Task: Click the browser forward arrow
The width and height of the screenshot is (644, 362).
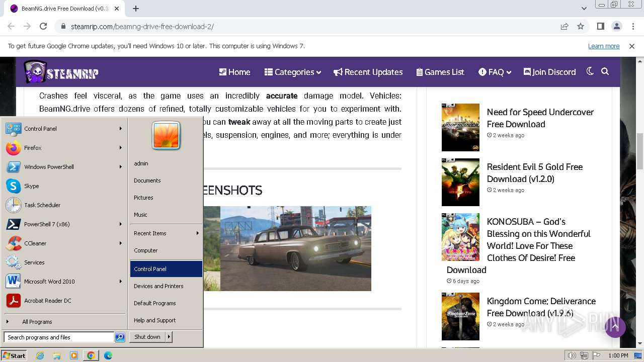Action: 27,26
